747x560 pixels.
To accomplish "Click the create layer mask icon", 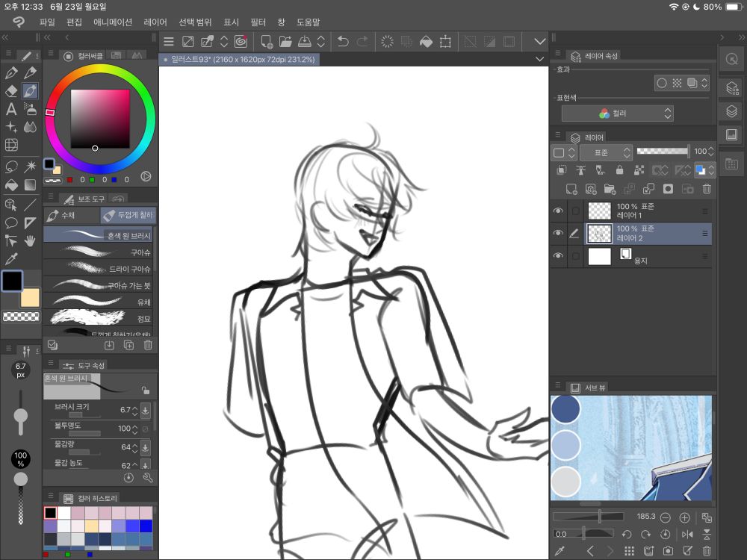I will point(668,189).
